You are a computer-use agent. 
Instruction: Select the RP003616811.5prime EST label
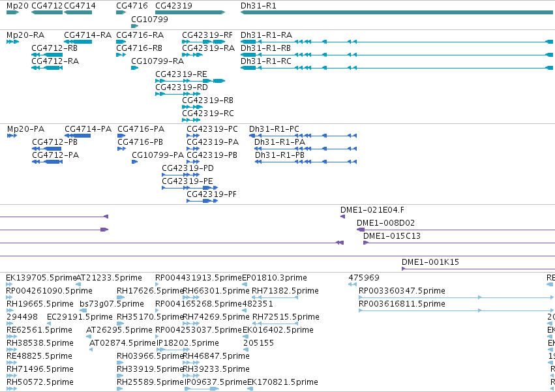[x=402, y=304]
